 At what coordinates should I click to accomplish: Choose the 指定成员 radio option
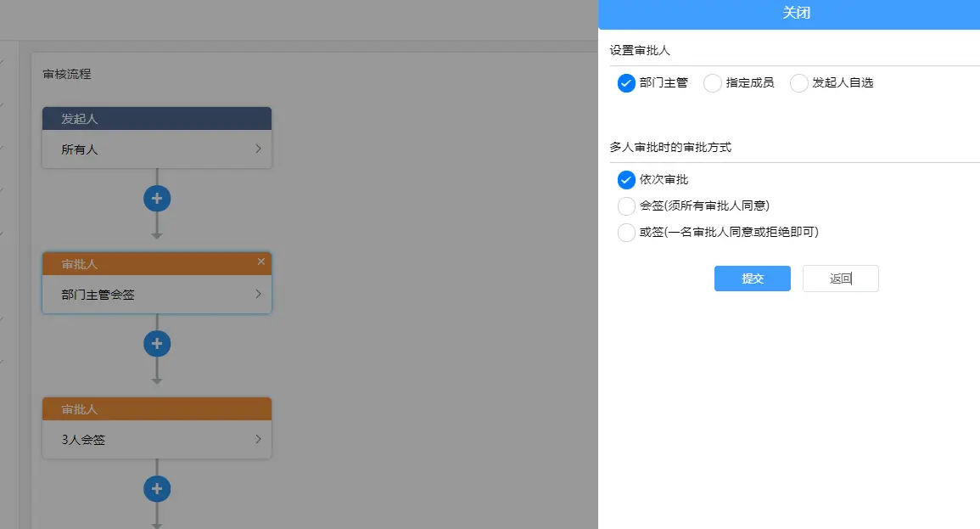(713, 83)
